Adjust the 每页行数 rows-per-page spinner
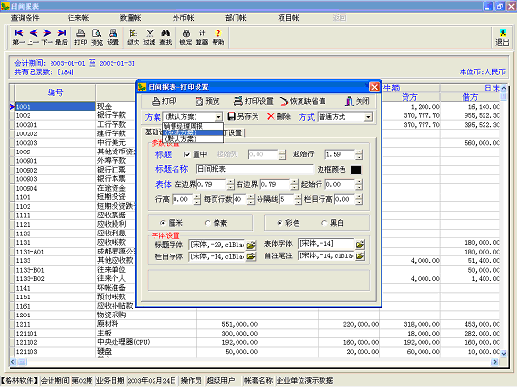Screen dimensions: 517x387 (251, 199)
